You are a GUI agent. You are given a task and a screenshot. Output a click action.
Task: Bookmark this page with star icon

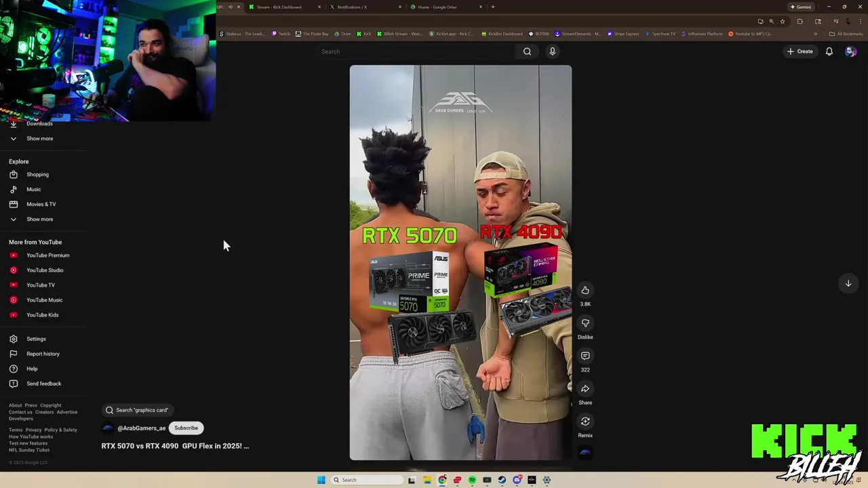tap(783, 21)
